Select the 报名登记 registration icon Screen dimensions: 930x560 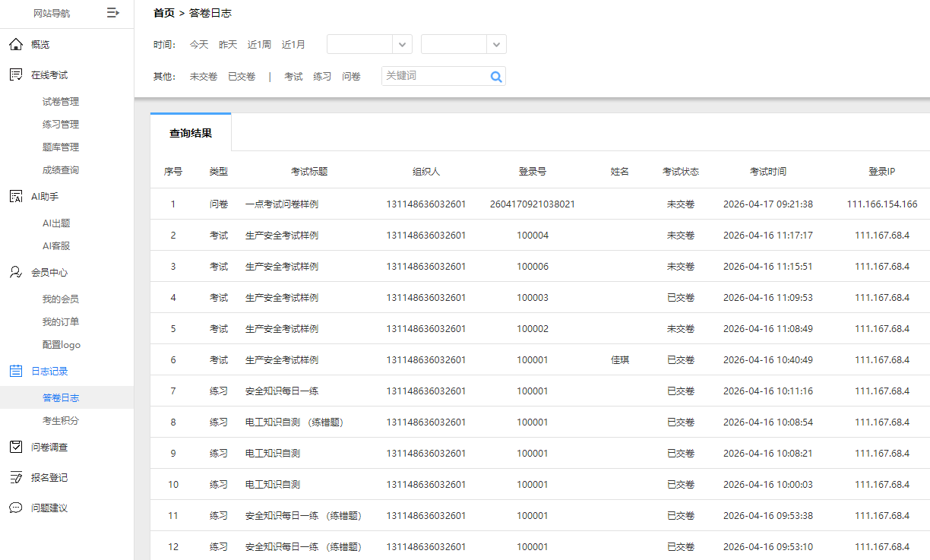(x=14, y=477)
